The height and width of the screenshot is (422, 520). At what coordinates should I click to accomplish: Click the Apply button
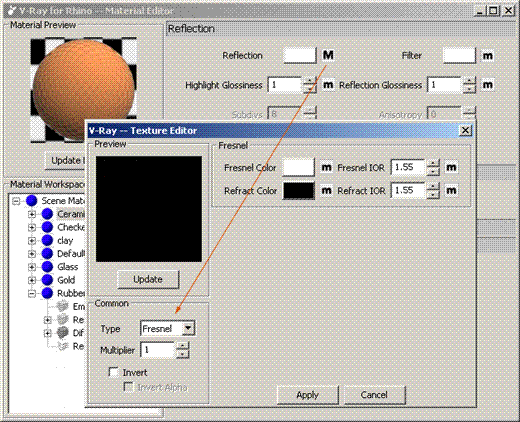(x=308, y=395)
